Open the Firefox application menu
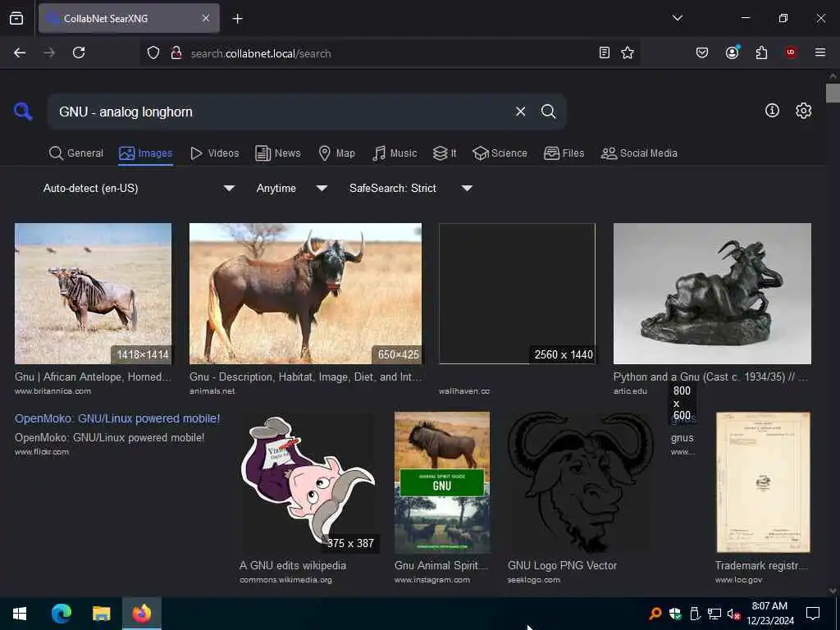840x630 pixels. coord(820,52)
